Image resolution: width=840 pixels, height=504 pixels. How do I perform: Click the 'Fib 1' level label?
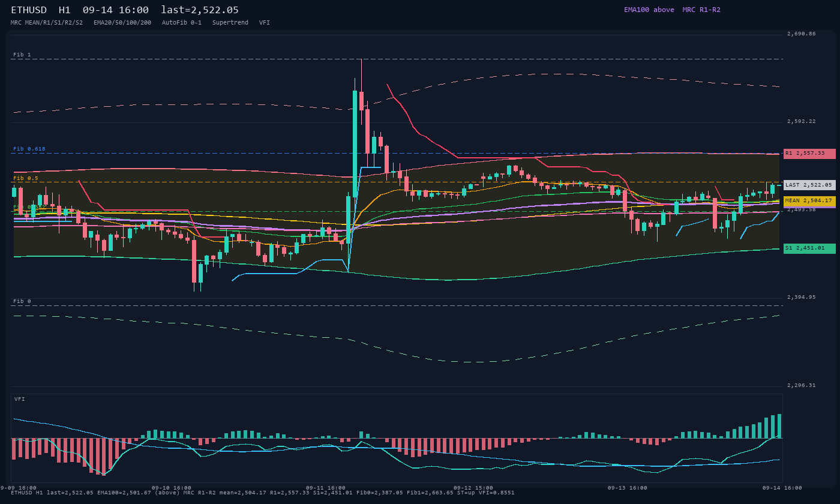coord(22,55)
